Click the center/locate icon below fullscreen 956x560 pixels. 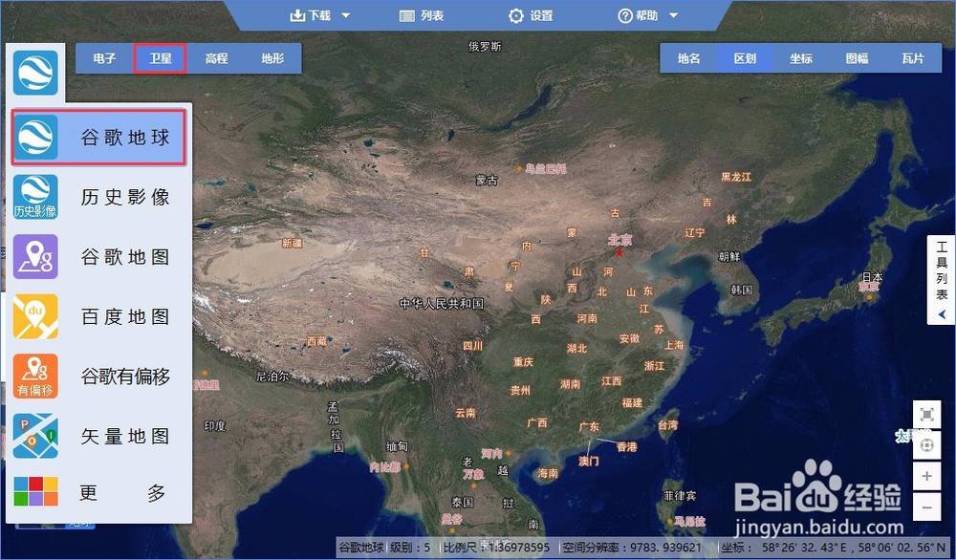pos(927,445)
